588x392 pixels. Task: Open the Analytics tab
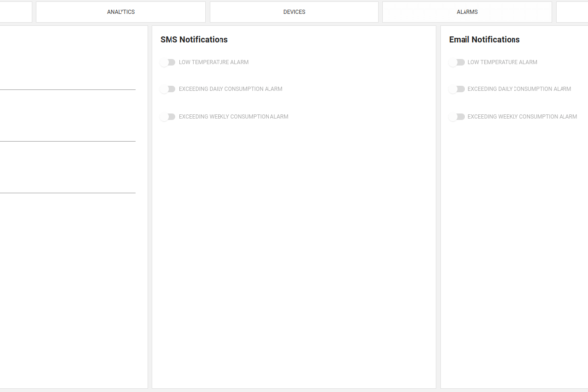pos(121,12)
